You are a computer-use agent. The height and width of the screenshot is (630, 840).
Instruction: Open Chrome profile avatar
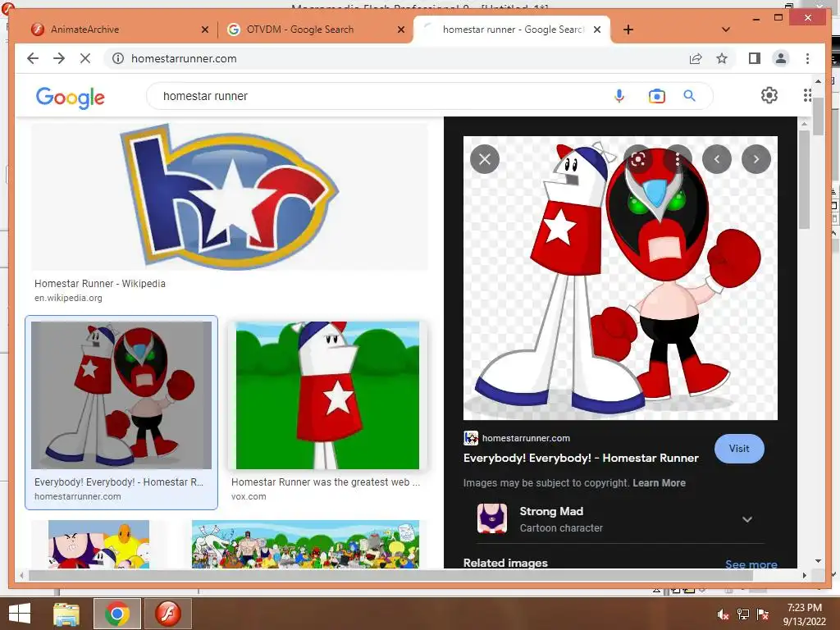[781, 58]
